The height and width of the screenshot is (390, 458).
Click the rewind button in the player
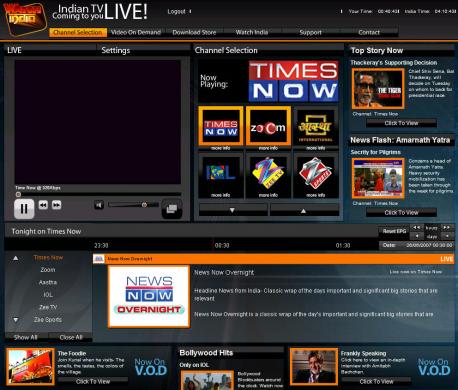[43, 205]
